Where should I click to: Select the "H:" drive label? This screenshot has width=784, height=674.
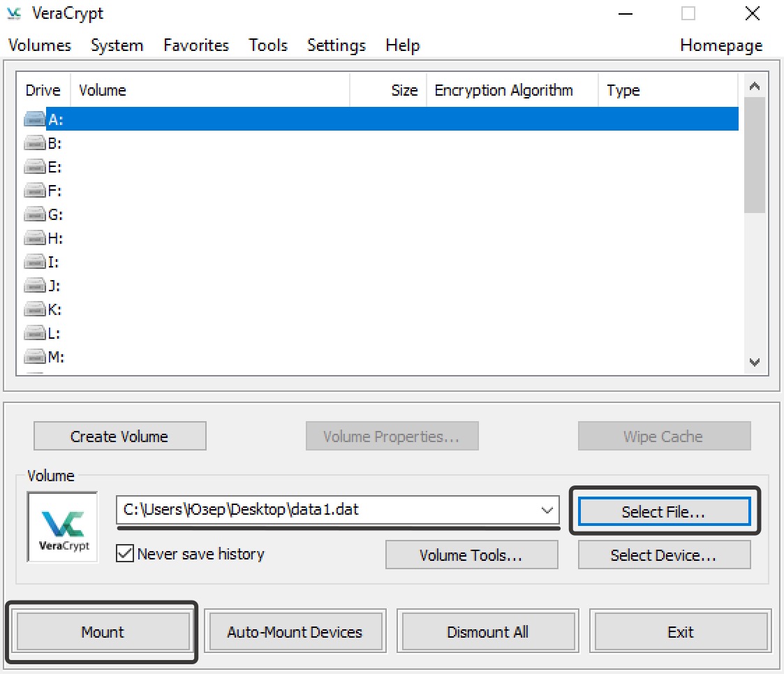pos(55,239)
